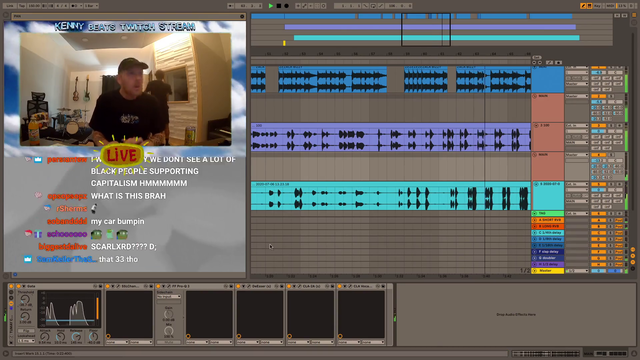
Task: Open the Master output dropdown of blue track
Action: click(x=577, y=84)
